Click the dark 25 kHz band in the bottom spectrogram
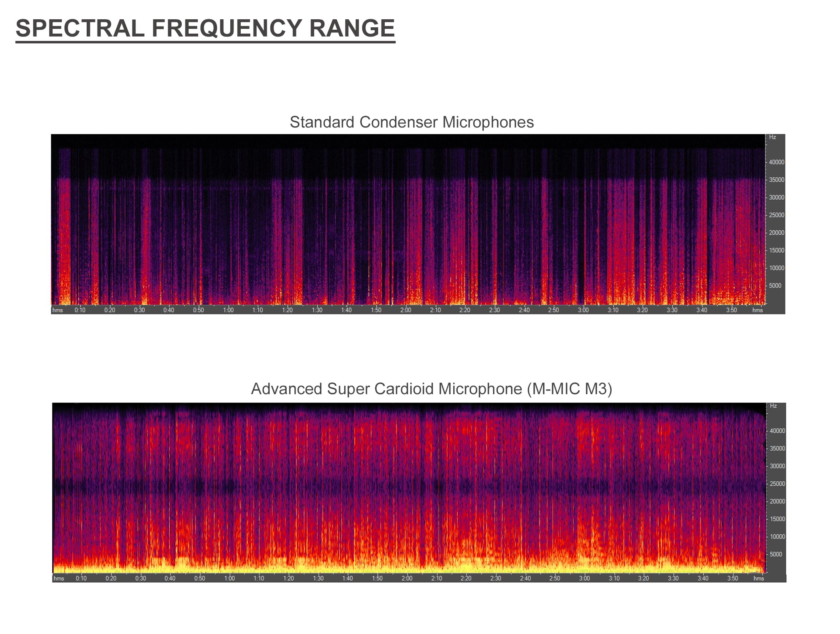 pyautogui.click(x=409, y=487)
